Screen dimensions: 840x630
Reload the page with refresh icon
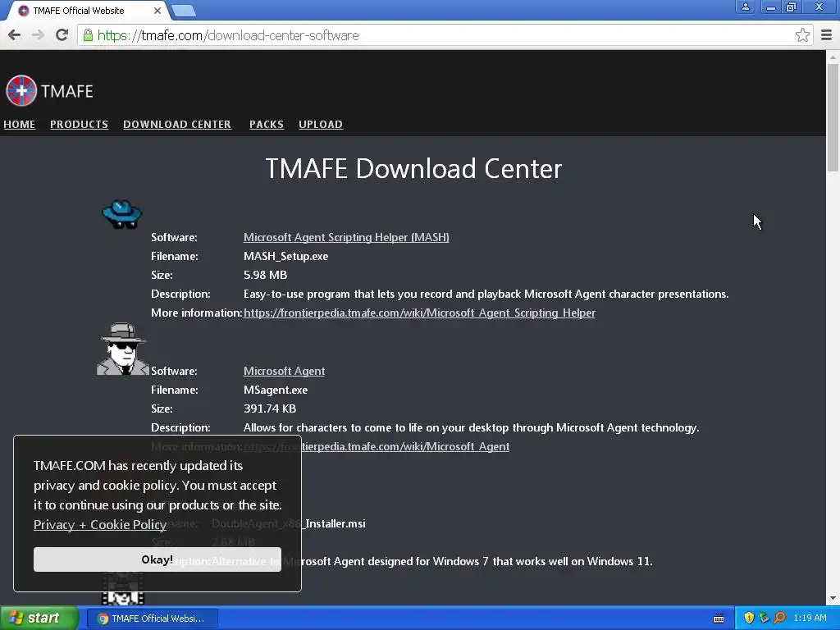tap(62, 35)
